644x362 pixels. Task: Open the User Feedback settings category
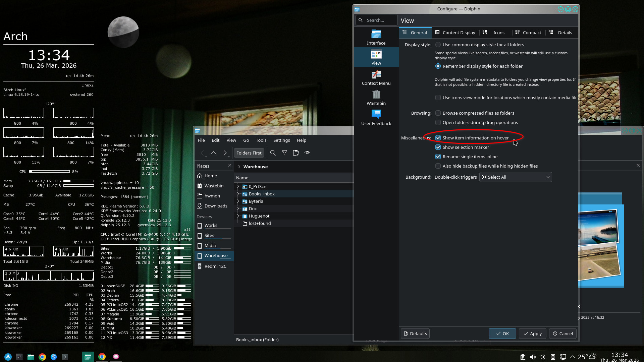[376, 118]
